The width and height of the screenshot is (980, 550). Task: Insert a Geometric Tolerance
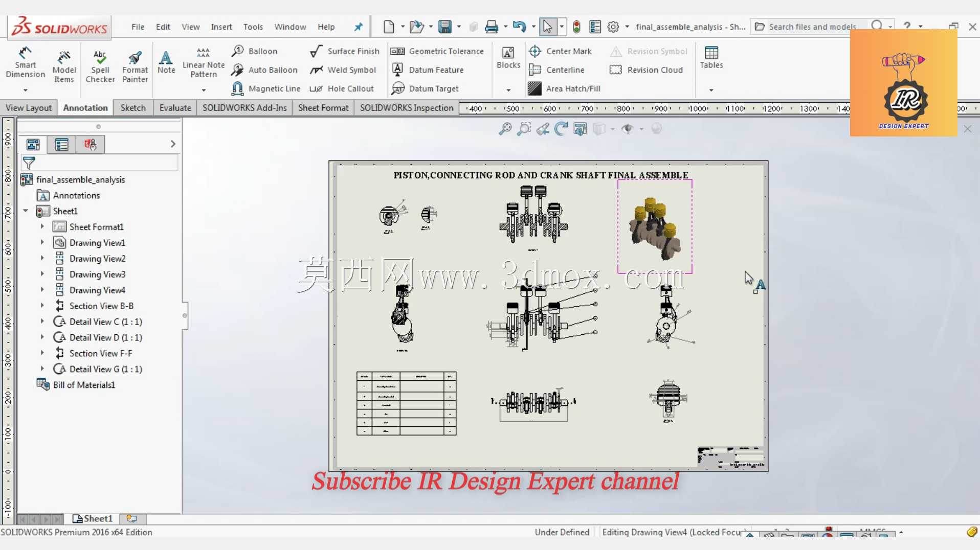pyautogui.click(x=437, y=51)
